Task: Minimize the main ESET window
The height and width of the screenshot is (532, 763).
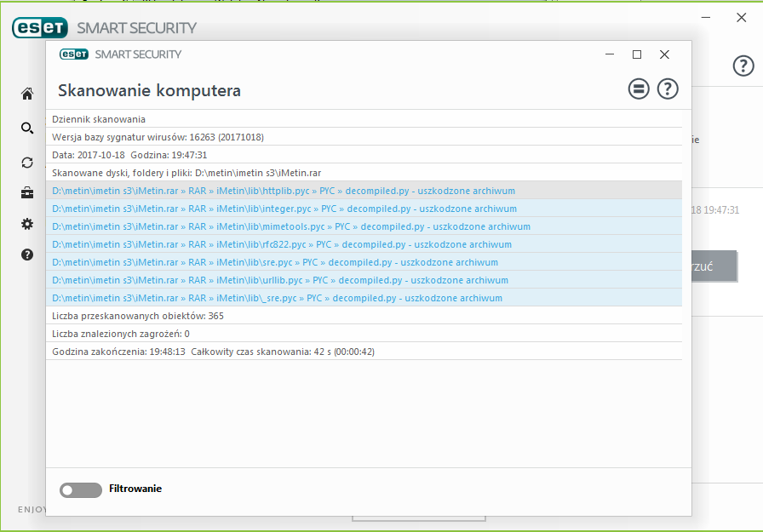Action: click(706, 18)
